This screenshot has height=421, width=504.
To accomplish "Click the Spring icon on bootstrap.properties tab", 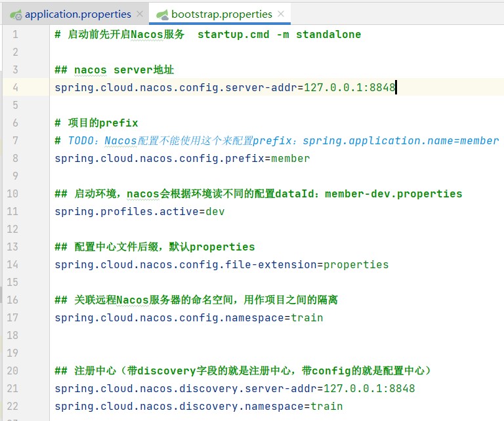I will coord(162,15).
